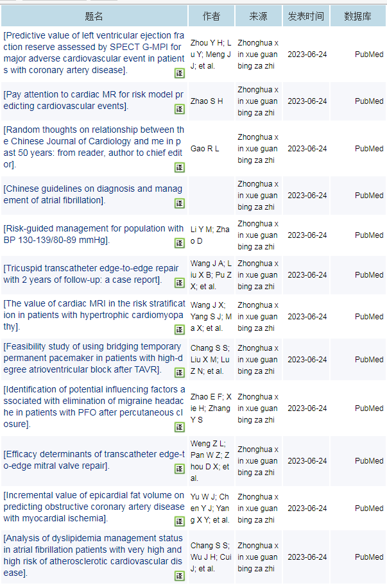The height and width of the screenshot is (588, 387).
Task: Click translate icon for Tricuspid transcatheter case report
Action: tap(180, 283)
